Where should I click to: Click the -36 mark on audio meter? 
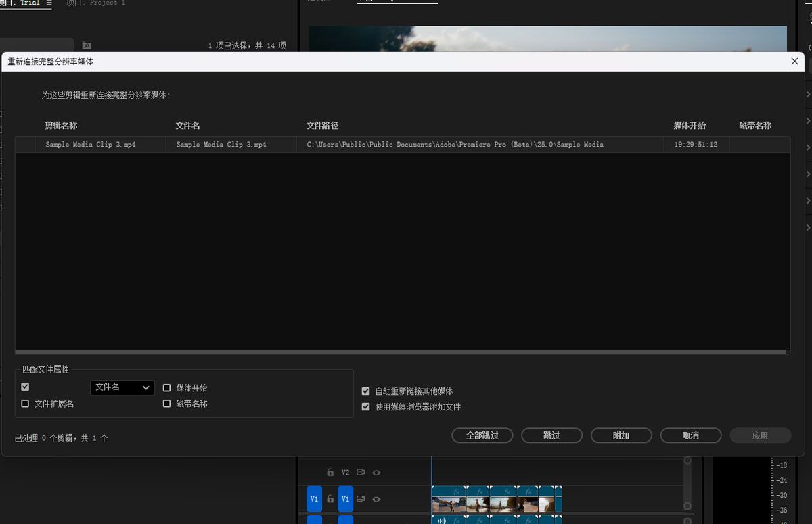click(x=782, y=510)
